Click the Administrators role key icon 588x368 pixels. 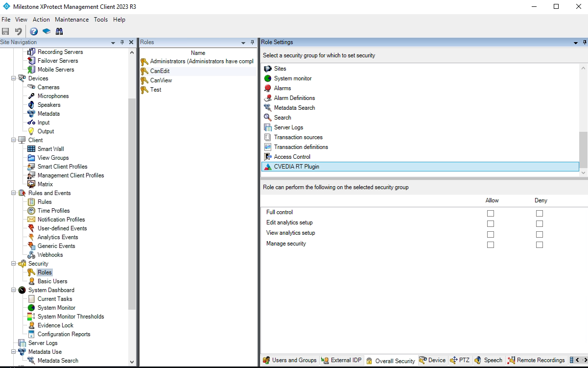[144, 62]
